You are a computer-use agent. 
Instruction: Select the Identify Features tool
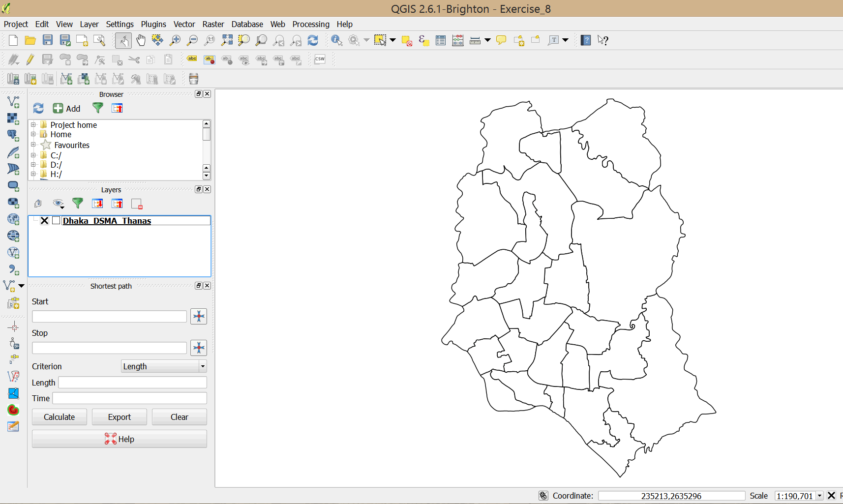point(337,40)
